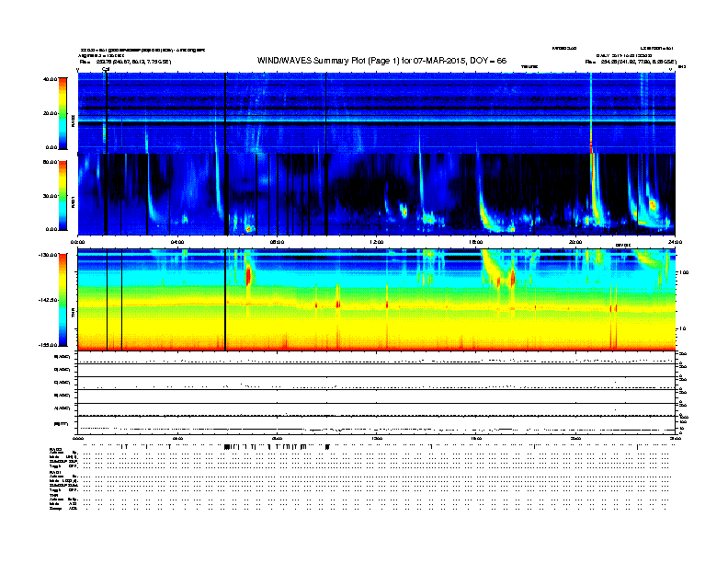Click the 24:00 time label below RAD1 panel

pyautogui.click(x=675, y=242)
